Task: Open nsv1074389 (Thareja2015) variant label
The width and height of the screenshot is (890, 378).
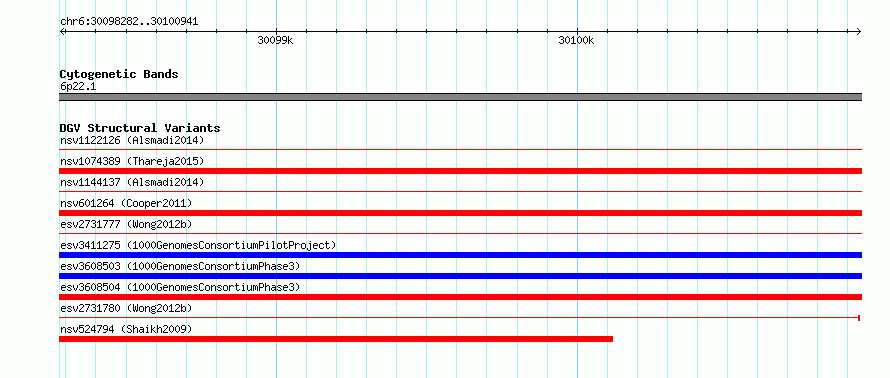Action: (132, 161)
